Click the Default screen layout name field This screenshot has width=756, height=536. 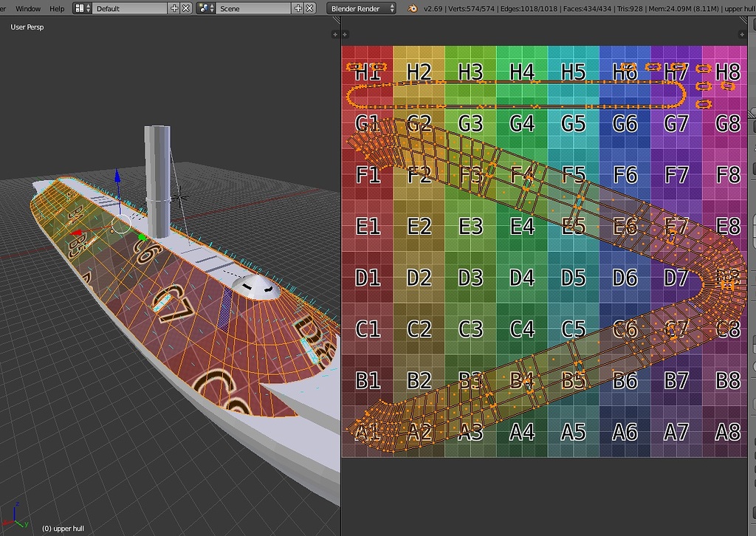[x=129, y=8]
